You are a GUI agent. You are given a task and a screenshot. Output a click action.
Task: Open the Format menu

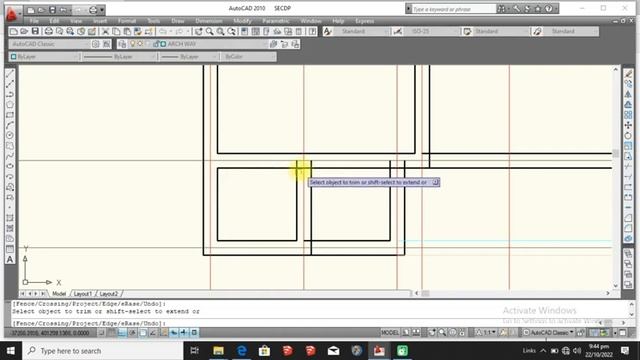tap(127, 21)
